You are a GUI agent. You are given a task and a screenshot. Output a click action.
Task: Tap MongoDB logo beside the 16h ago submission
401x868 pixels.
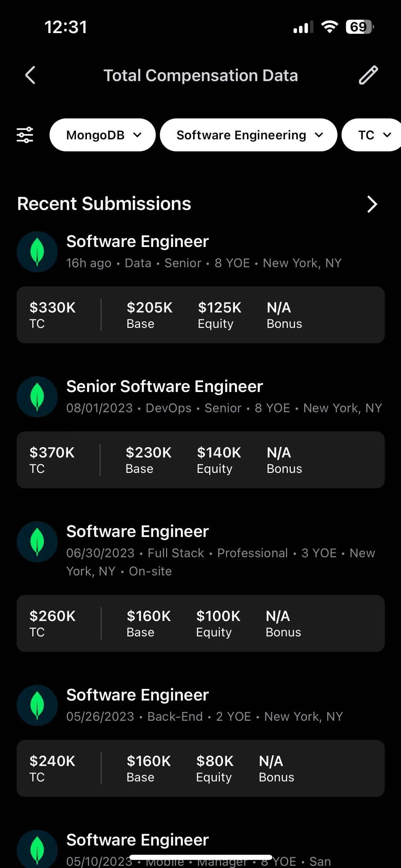(x=37, y=252)
